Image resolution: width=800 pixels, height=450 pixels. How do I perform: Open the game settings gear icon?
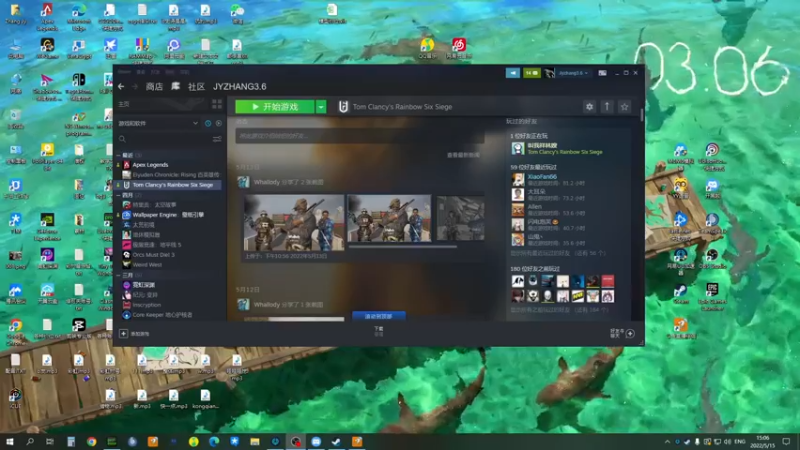click(589, 107)
